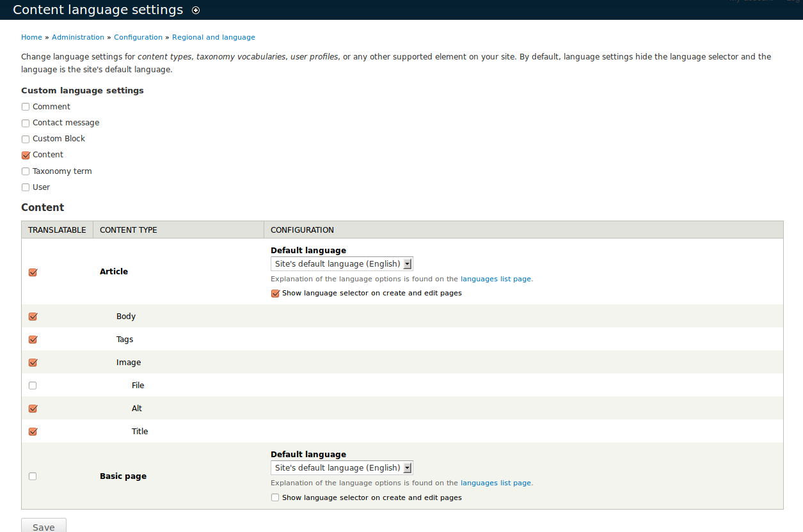803x532 pixels.
Task: Enable the Taxonomy term checkbox
Action: [26, 171]
